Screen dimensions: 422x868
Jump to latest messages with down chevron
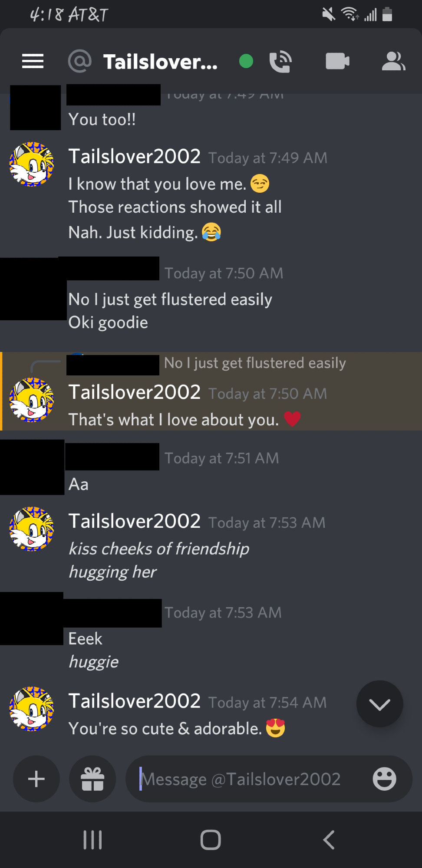[x=380, y=704]
